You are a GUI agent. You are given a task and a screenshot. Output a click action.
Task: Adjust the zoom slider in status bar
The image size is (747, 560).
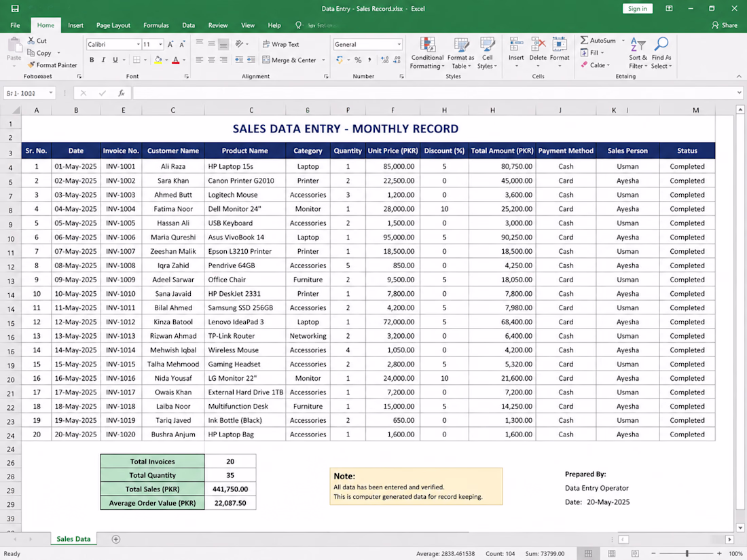pyautogui.click(x=687, y=553)
